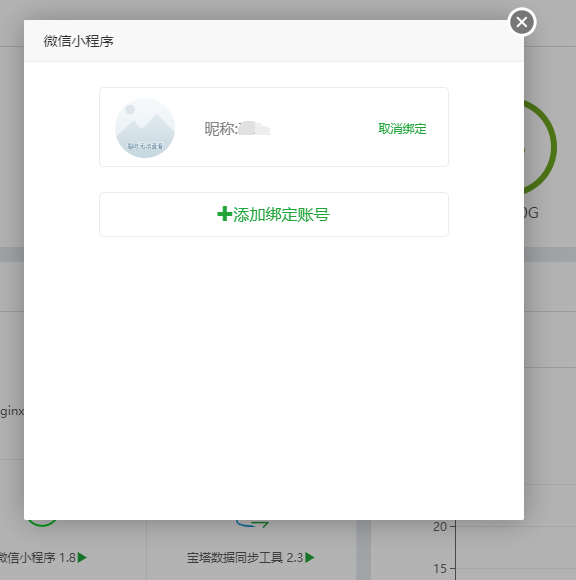Click the 20 axis label on the background chart

coord(440,526)
